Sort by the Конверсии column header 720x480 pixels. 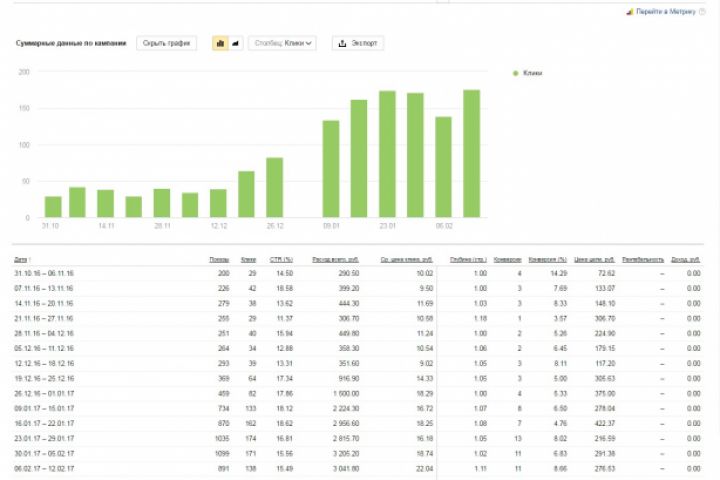(x=507, y=260)
